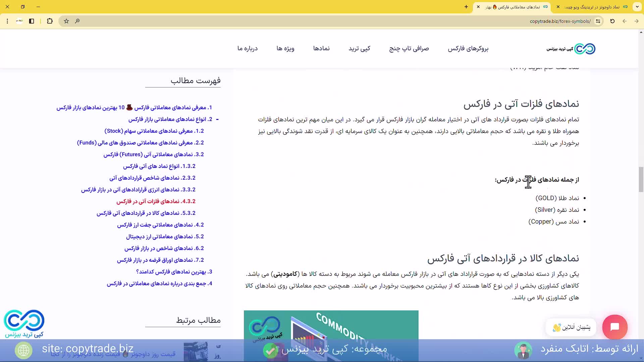This screenshot has width=644, height=362.
Task: Expand the tab search dropdown arrow
Action: point(637,7)
